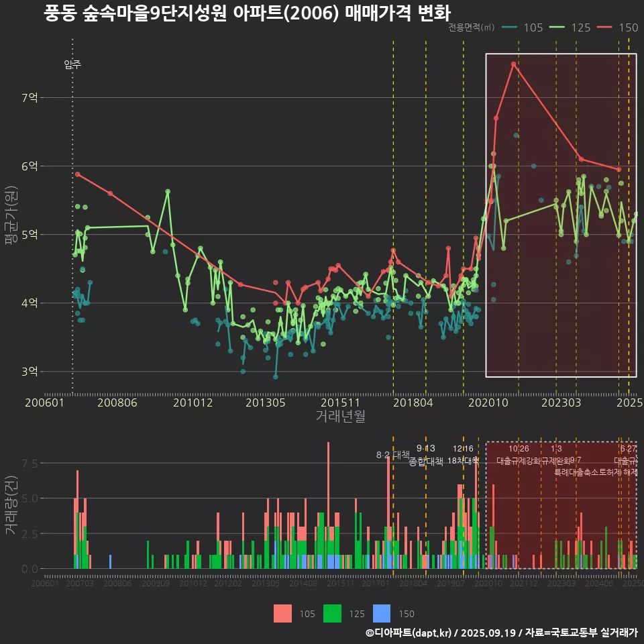Click the teal 105 line marker in top legend

pyautogui.click(x=509, y=28)
